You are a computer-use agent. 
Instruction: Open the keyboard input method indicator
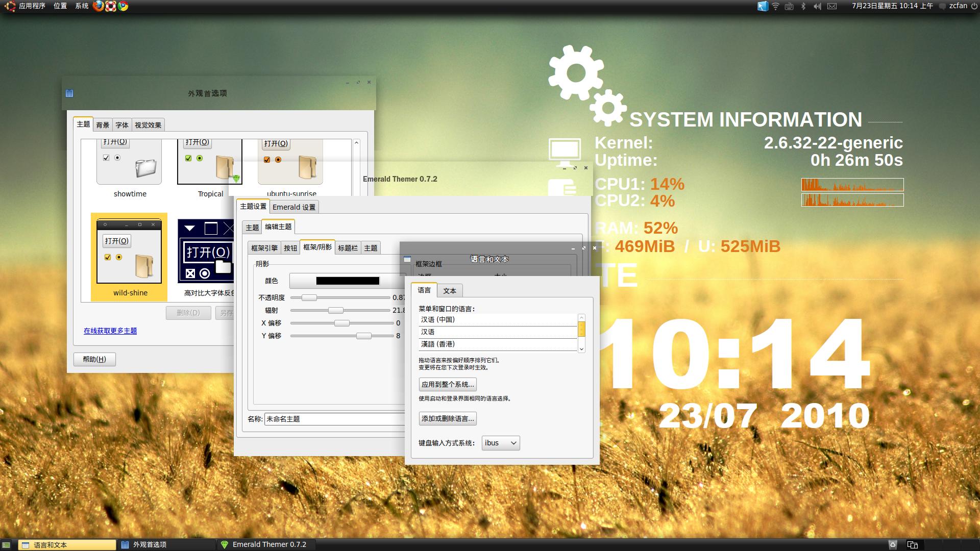(789, 6)
